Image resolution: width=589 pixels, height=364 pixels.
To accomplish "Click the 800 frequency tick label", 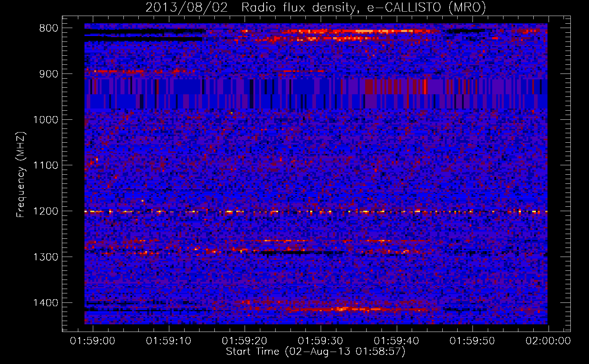I will click(49, 28).
